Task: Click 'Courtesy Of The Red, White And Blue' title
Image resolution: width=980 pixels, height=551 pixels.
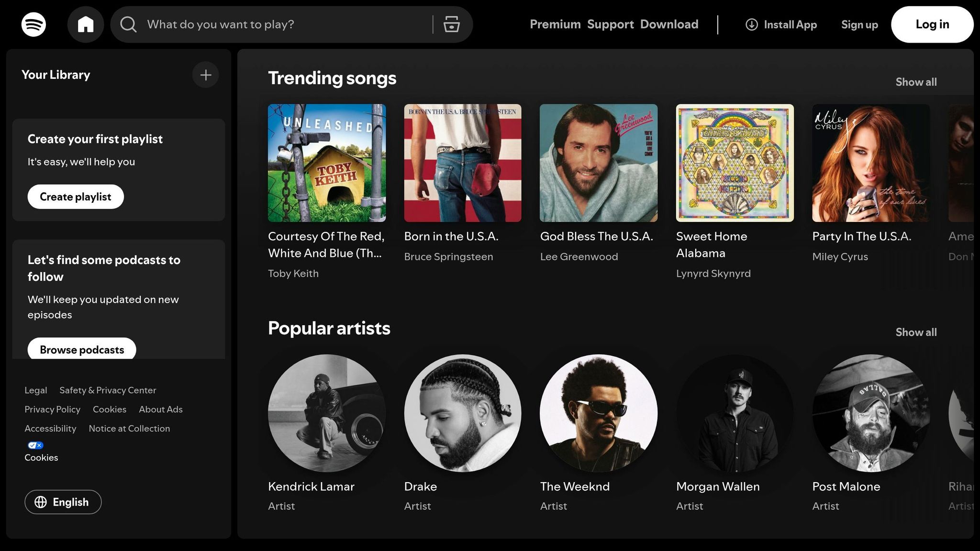Action: pos(326,244)
